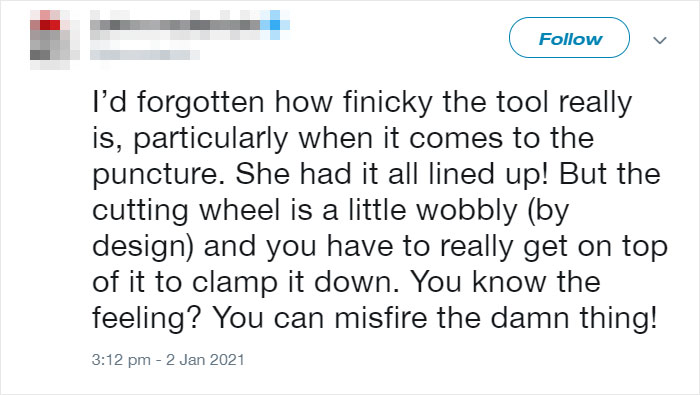The image size is (700, 395).
Task: Click tweet line starting "is, particularly when"
Action: coord(343,139)
